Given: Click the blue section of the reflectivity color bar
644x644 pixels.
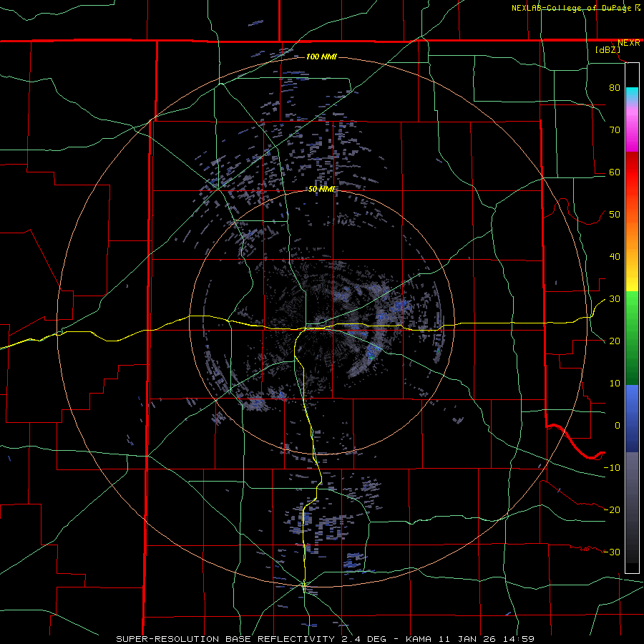Looking at the screenshot, I should 632,419.
